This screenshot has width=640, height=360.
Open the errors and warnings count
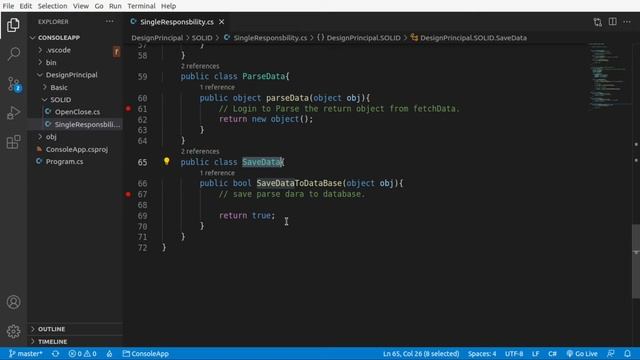pyautogui.click(x=82, y=353)
